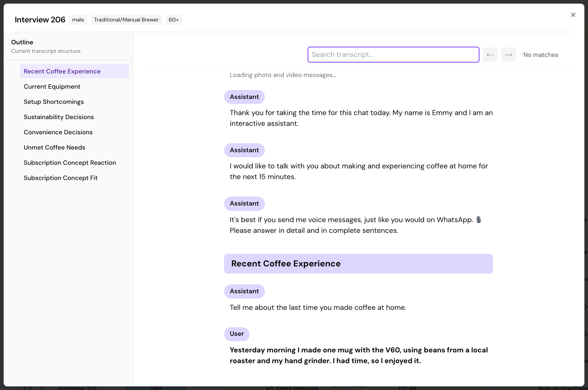588x390 pixels.
Task: Jump to Unmet Coffee Needs section
Action: pos(74,147)
